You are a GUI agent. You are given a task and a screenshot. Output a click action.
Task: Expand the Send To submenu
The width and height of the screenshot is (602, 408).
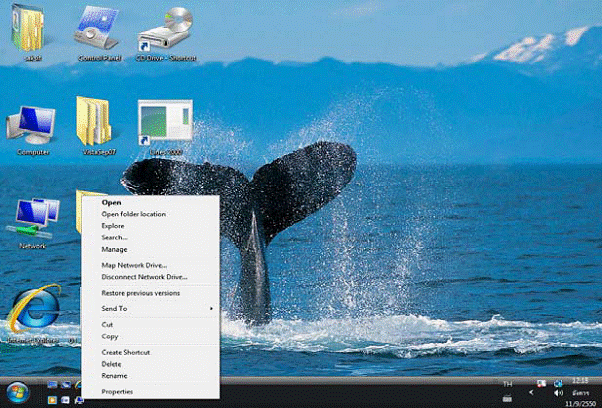[150, 309]
